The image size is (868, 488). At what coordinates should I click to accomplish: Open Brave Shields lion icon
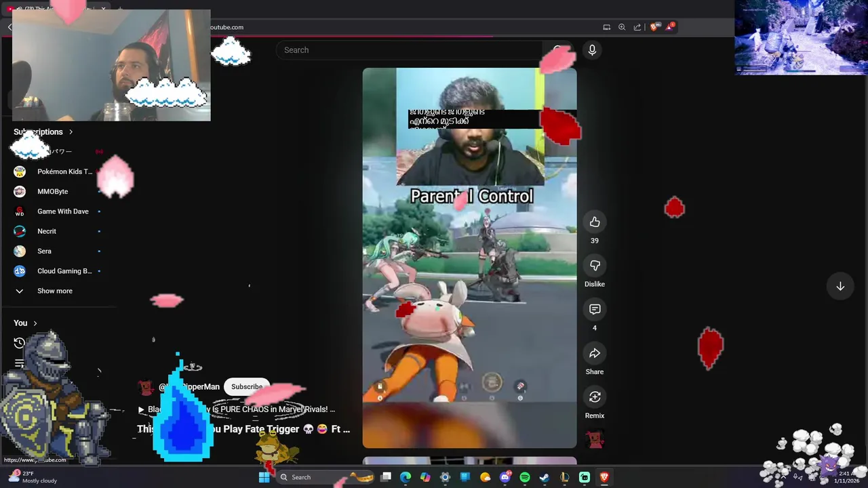tap(654, 27)
